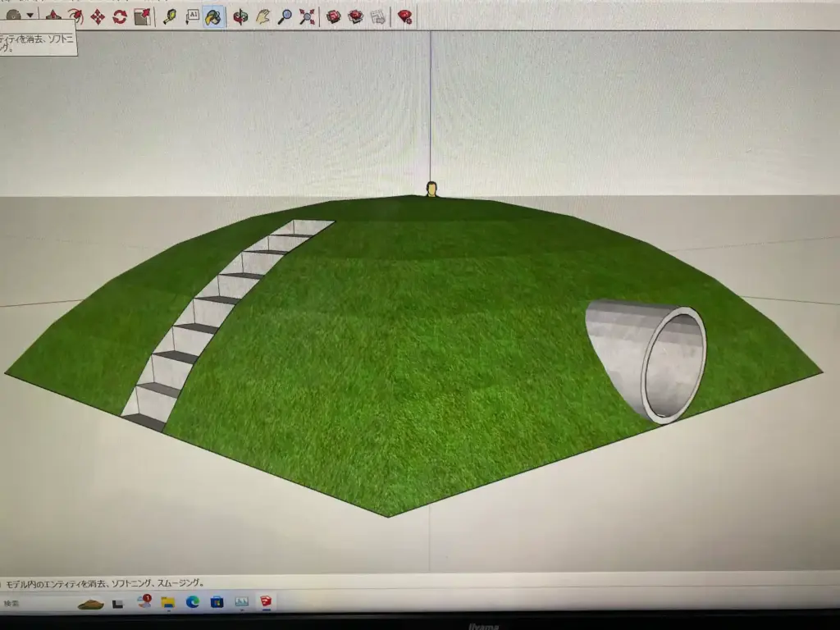This screenshot has height=630, width=840.
Task: Click the Send to LayOut icon
Action: (x=378, y=16)
